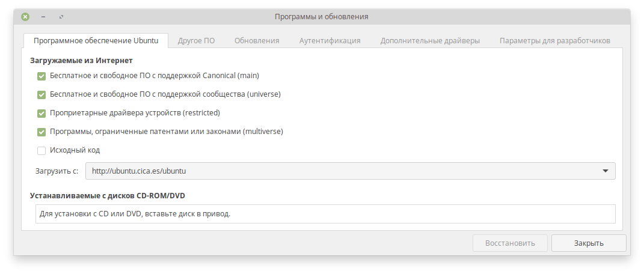Uncheck community-supported software (universe) checkbox
Viewport: 644px width, 274px height.
point(41,95)
